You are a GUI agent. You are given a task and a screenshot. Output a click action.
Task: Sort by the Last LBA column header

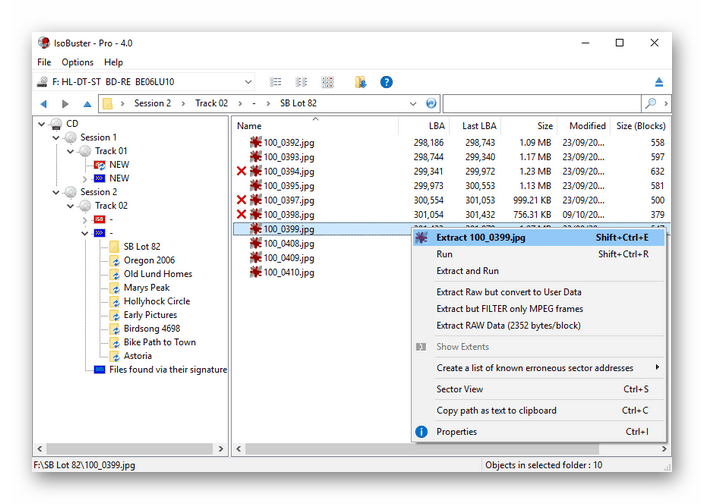[475, 126]
